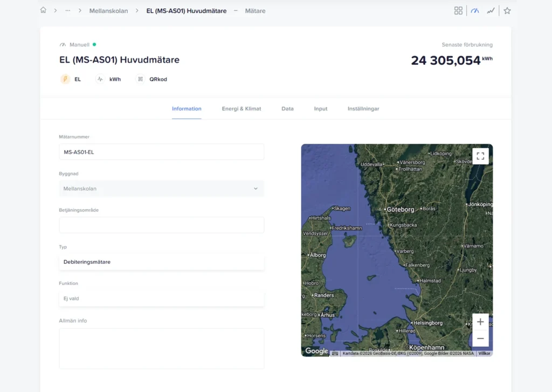The height and width of the screenshot is (392, 552).
Task: Open the line chart view icon
Action: coord(491,11)
